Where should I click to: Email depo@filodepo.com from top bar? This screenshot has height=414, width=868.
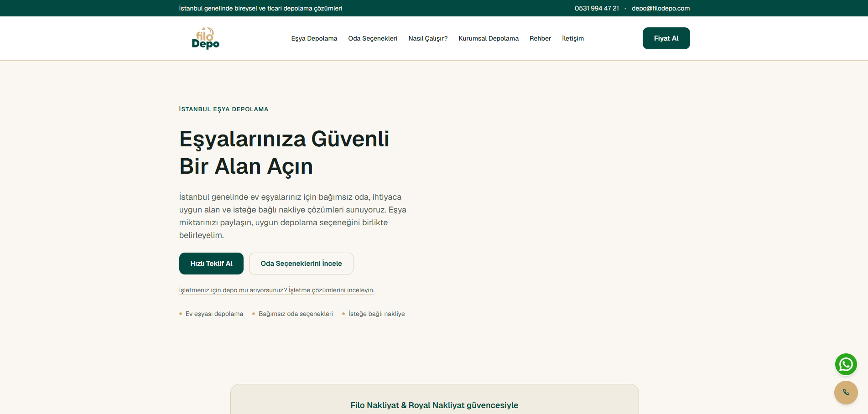[660, 8]
